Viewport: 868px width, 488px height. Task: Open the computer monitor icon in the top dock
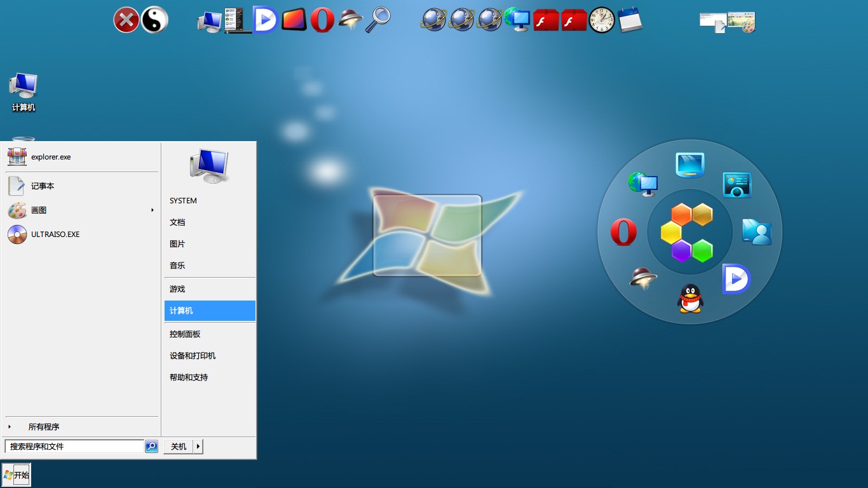(210, 21)
